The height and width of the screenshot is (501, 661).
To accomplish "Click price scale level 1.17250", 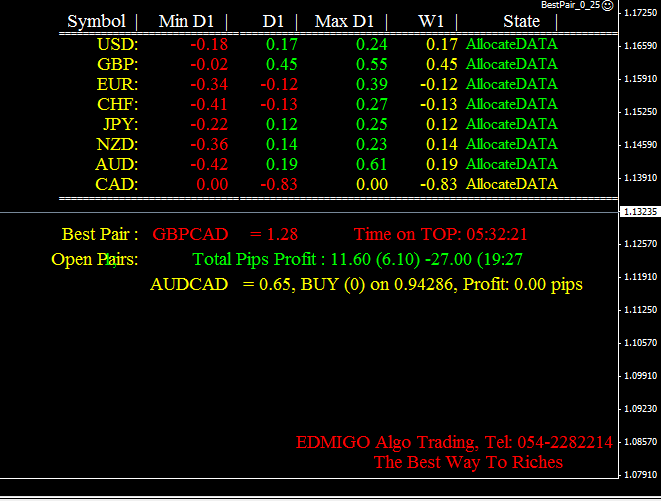I will [x=640, y=13].
